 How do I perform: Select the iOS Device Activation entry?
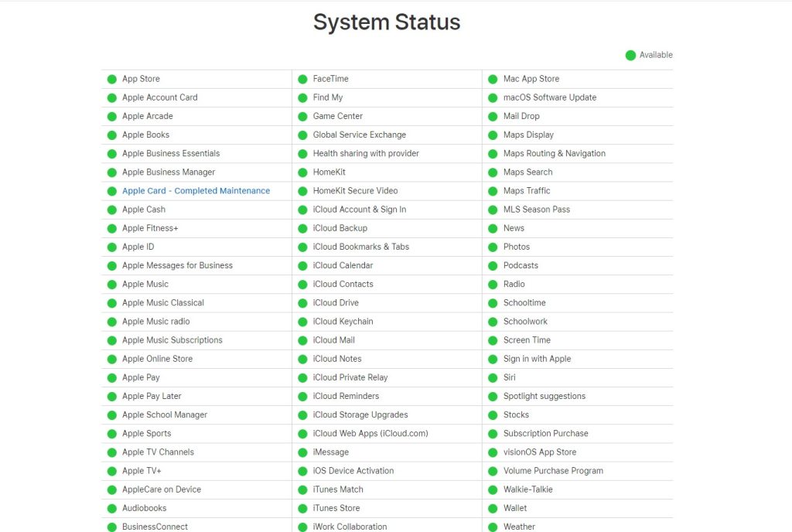[x=353, y=471]
